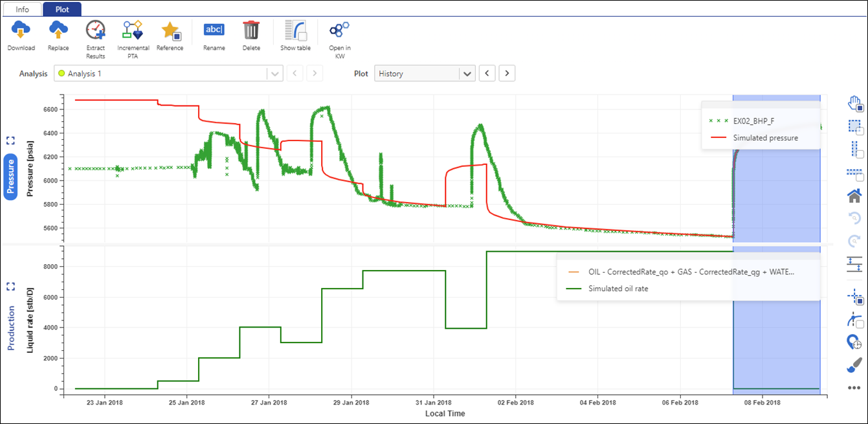Toggle OIL CorrectedRate legend entry
The height and width of the screenshot is (424, 868).
coord(681,272)
